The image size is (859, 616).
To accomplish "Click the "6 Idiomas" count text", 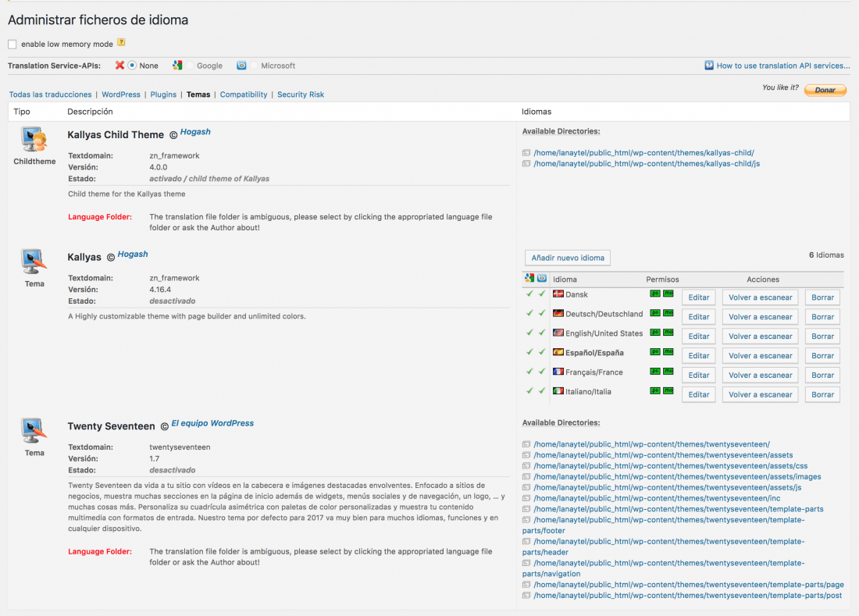I will pyautogui.click(x=826, y=255).
